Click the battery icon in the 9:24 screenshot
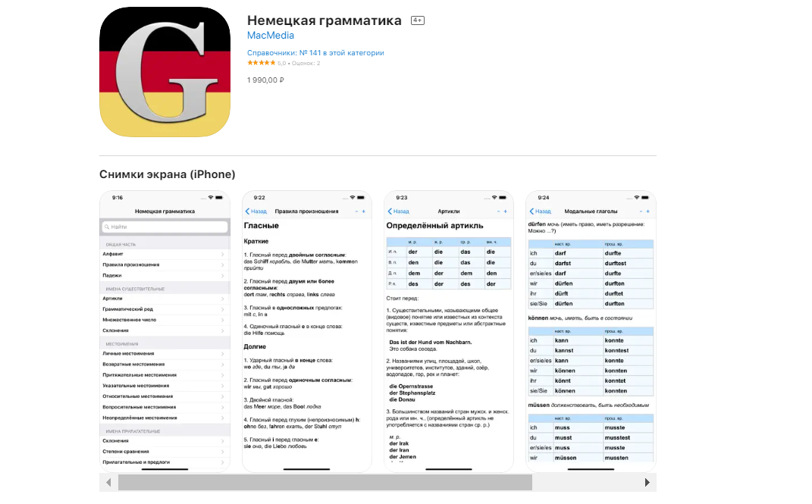Screen dimensions: 812x504 [x=644, y=198]
